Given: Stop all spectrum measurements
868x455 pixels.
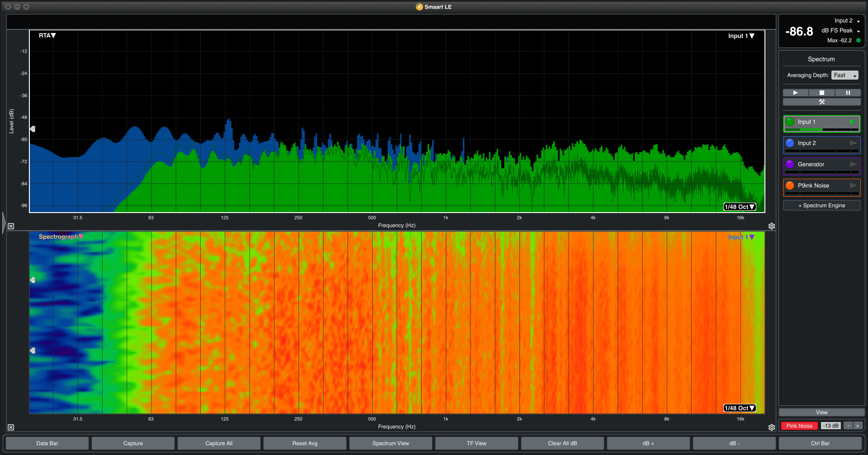Looking at the screenshot, I should coord(822,93).
